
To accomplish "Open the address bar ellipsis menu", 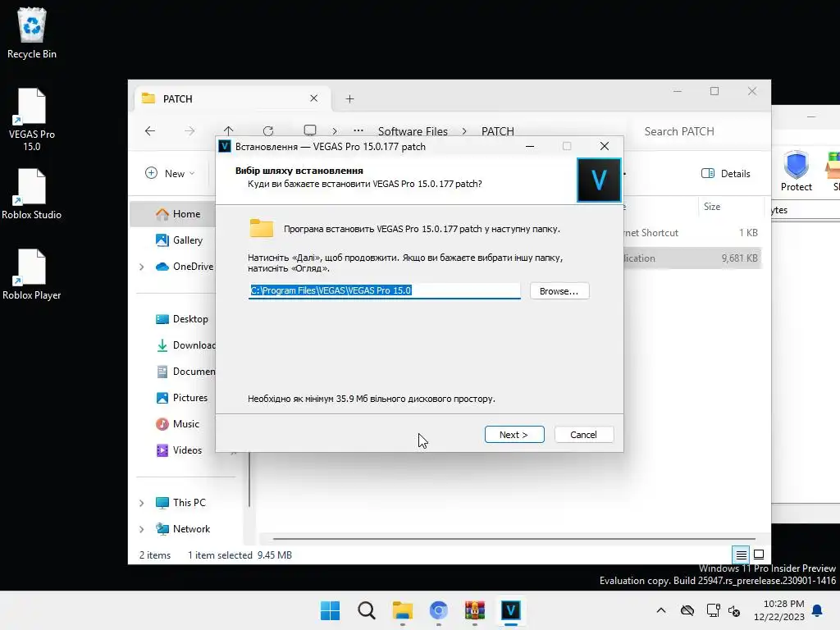I will (358, 130).
